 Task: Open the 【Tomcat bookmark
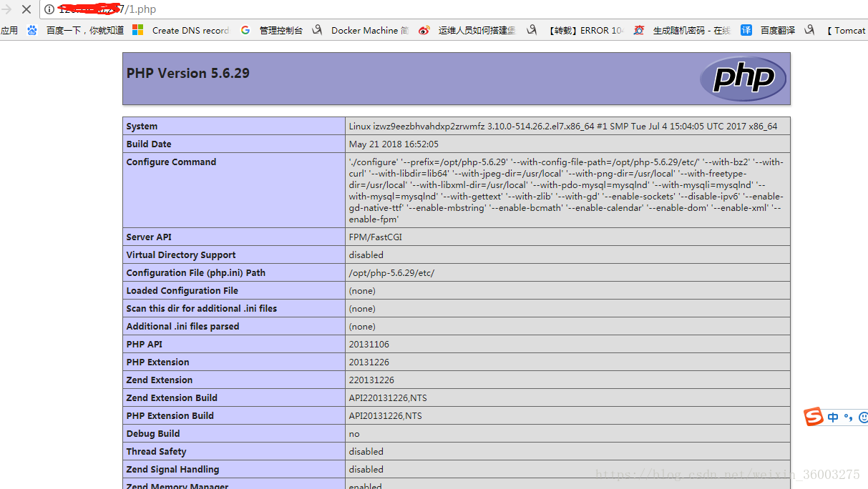pyautogui.click(x=846, y=30)
